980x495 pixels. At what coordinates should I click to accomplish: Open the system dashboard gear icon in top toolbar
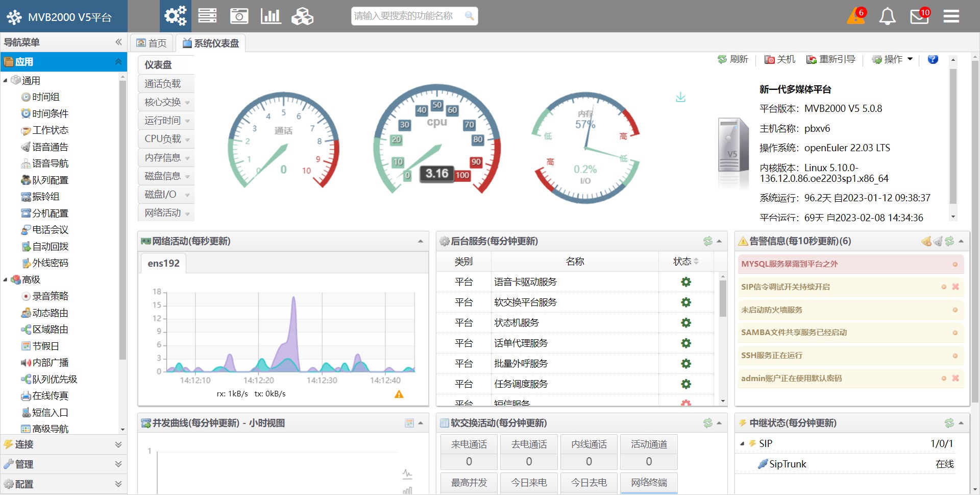(175, 16)
